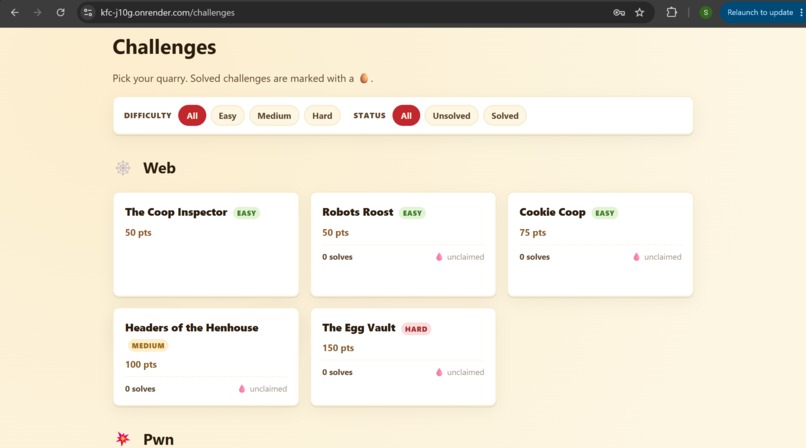The height and width of the screenshot is (448, 806).
Task: Select the All status filter
Action: pos(406,116)
